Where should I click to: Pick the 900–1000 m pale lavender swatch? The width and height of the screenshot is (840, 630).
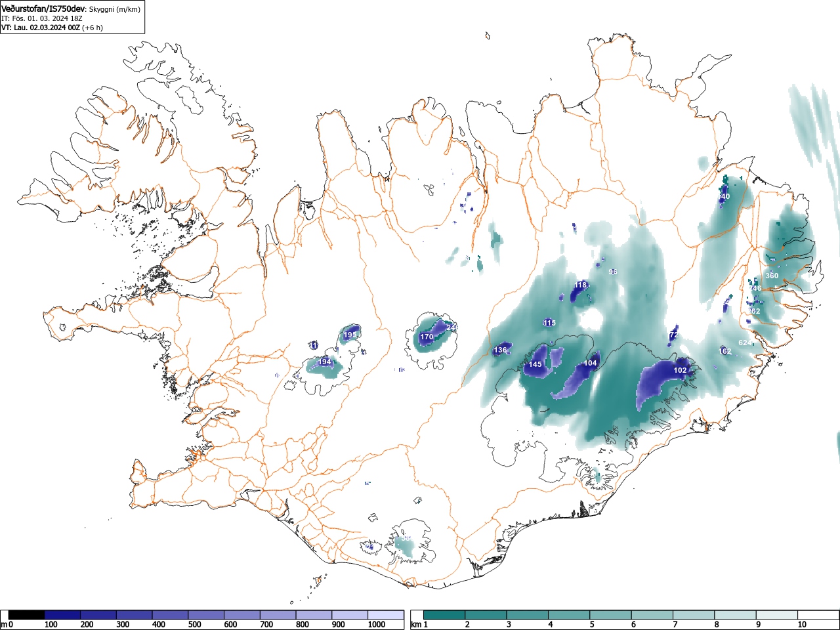pos(350,615)
